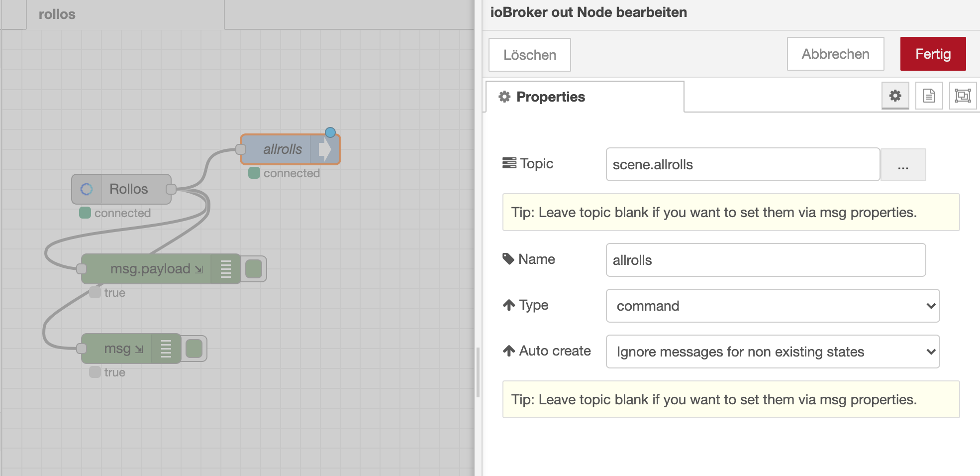
Task: Click the Name input field
Action: coord(766,260)
